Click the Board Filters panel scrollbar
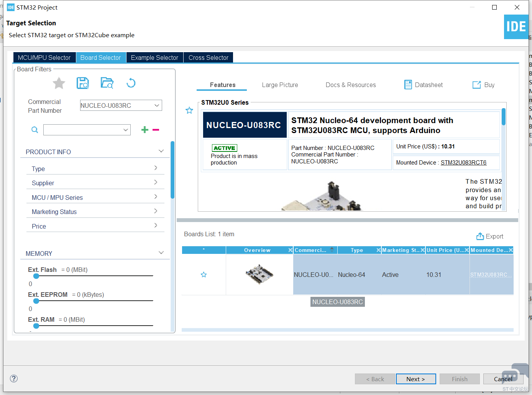The width and height of the screenshot is (532, 395). coord(172,170)
